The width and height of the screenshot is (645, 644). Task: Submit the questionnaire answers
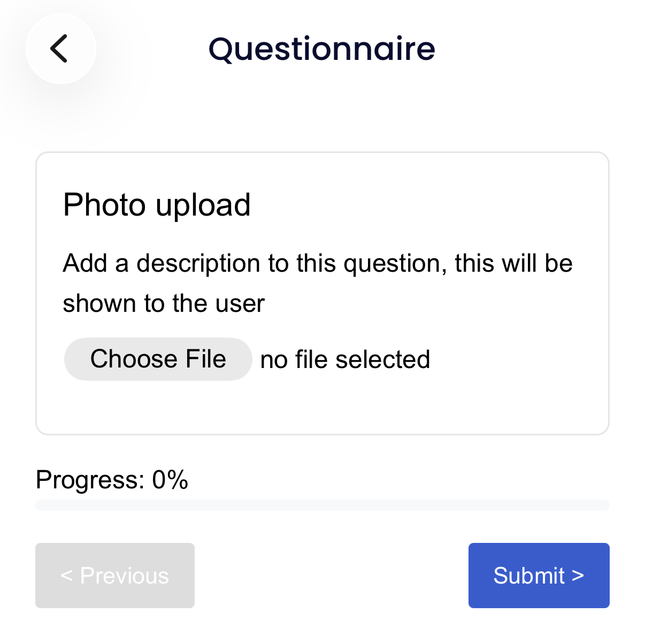539,576
